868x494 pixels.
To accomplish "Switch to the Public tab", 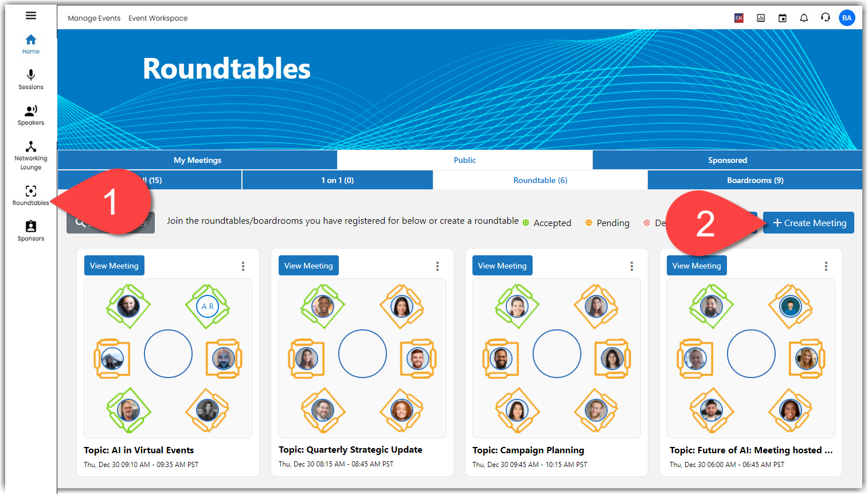I will pyautogui.click(x=465, y=160).
